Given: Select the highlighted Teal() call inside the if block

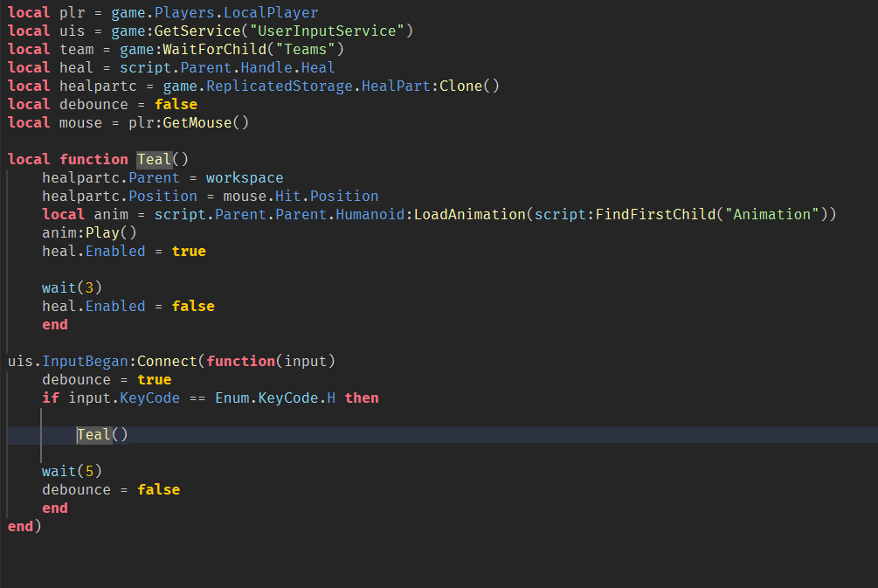Looking at the screenshot, I should (x=100, y=434).
